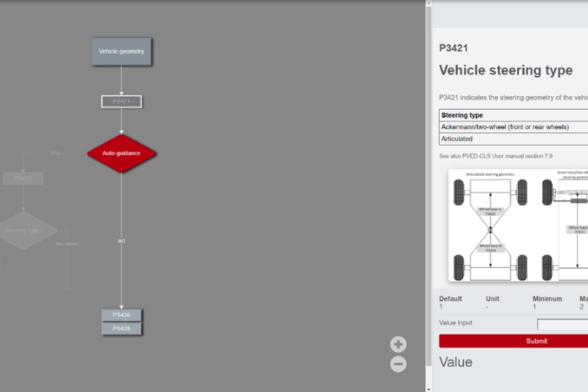Open the Vehicle geometry node
Viewport: 588px width, 392px height.
pos(121,51)
